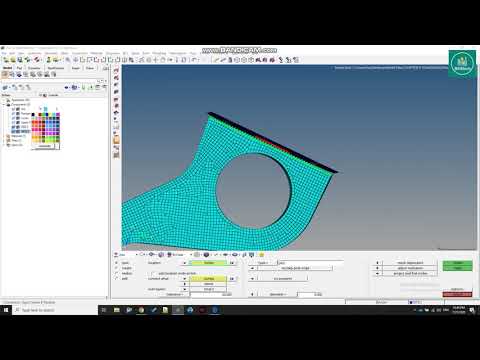This screenshot has height=360, width=480.
Task: Tick the checkbox above the connect what row
Action: 154,273
